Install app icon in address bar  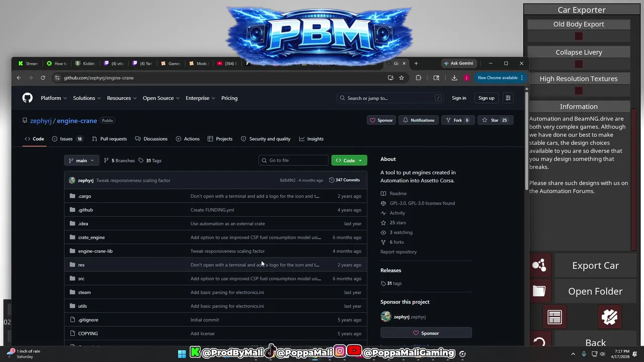pyautogui.click(x=390, y=78)
